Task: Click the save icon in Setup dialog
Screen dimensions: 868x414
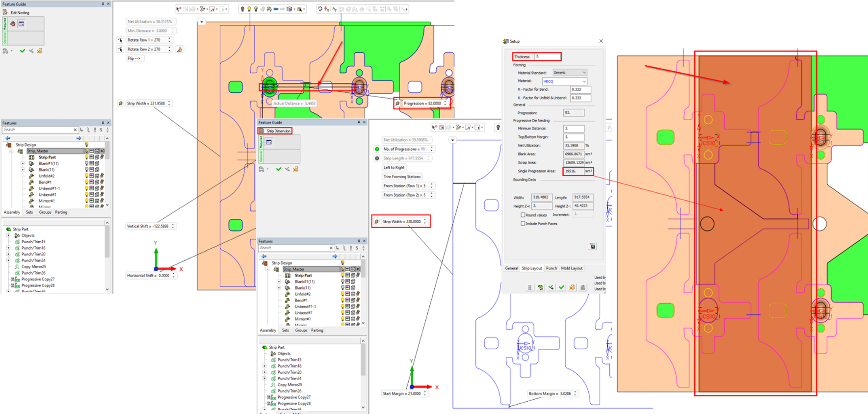Action: tap(593, 246)
